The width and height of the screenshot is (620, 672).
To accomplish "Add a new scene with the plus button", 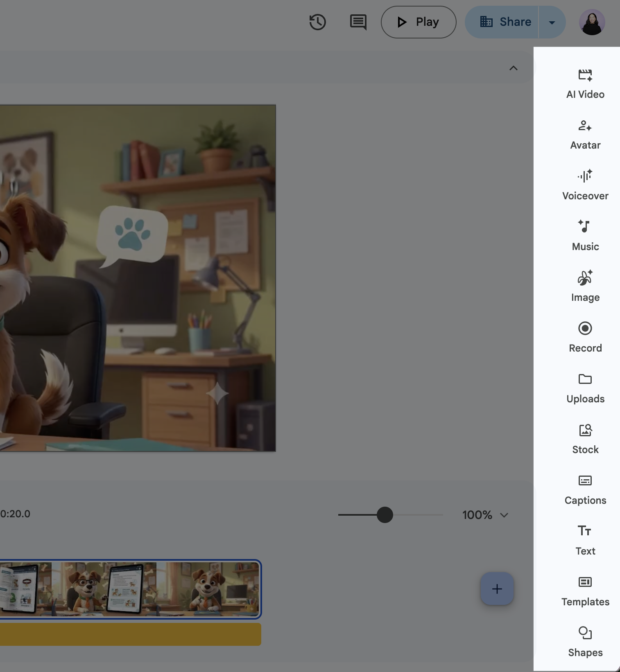I will (497, 589).
